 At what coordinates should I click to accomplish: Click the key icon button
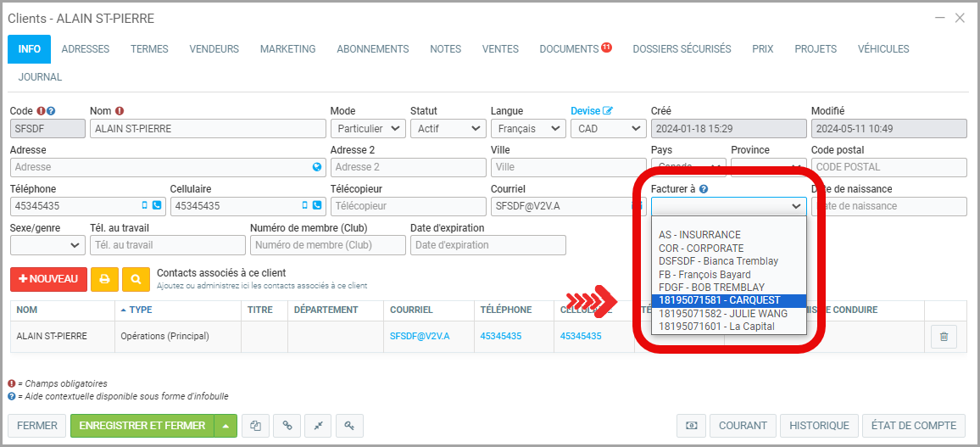[x=349, y=426]
